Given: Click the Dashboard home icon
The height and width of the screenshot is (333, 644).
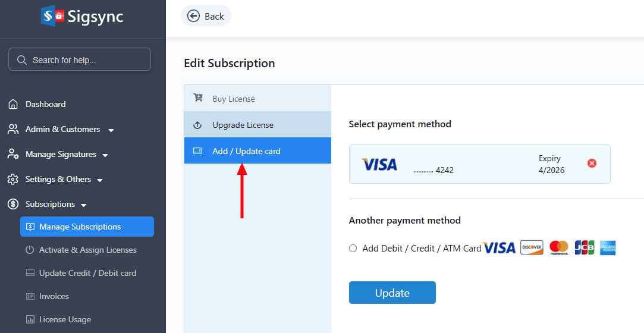Looking at the screenshot, I should pyautogui.click(x=13, y=105).
